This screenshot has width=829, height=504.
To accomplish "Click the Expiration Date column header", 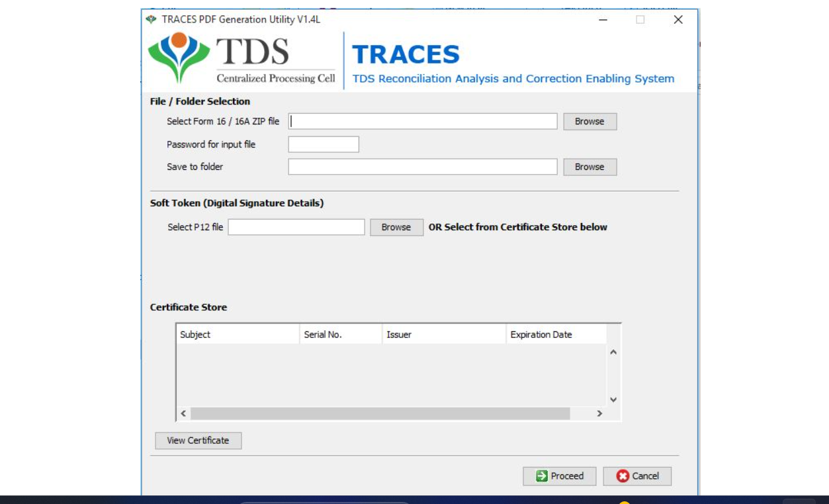I will pyautogui.click(x=556, y=335).
